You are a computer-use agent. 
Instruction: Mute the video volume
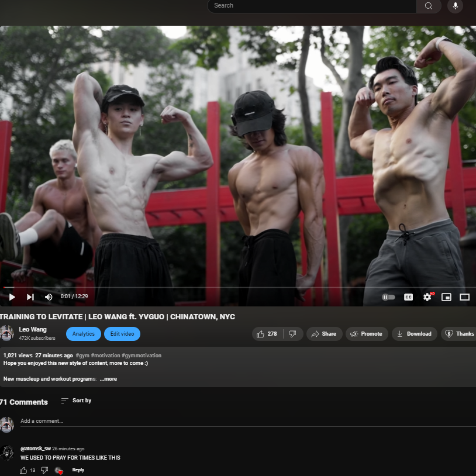click(49, 297)
